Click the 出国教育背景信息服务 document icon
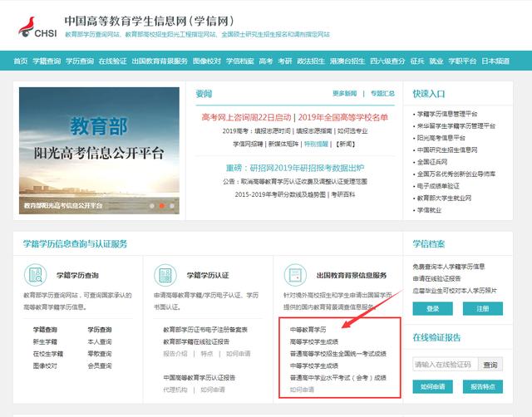 tap(295, 275)
